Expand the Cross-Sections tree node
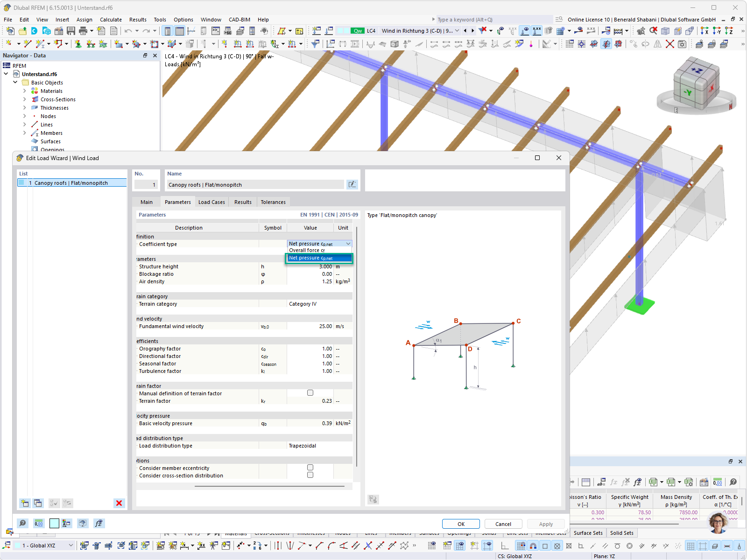 pyautogui.click(x=25, y=99)
